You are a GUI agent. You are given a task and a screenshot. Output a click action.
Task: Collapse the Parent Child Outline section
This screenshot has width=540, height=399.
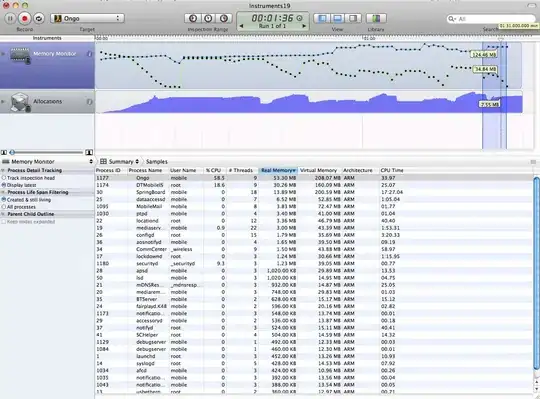click(x=3, y=214)
